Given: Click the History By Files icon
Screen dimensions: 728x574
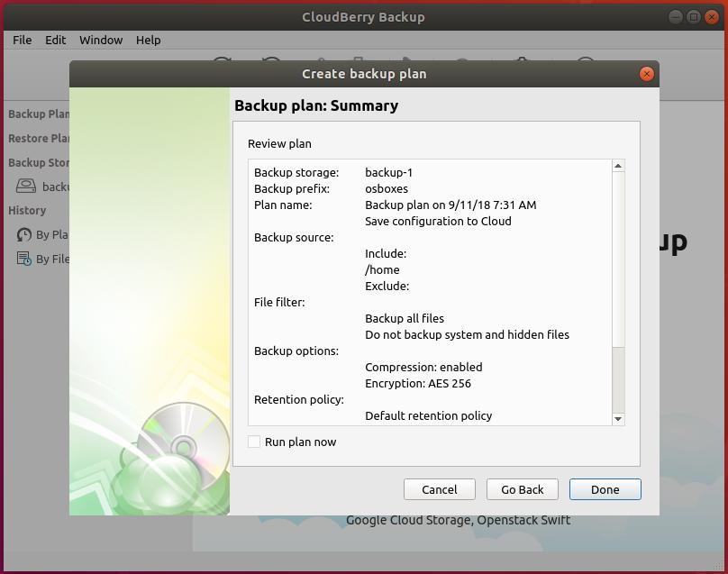Looking at the screenshot, I should point(24,259).
